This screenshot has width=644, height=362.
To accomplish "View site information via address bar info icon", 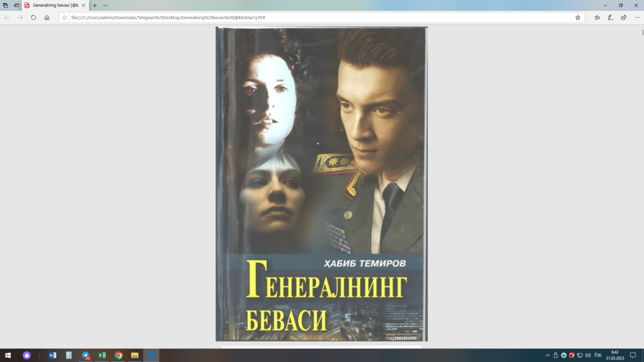I will click(x=64, y=17).
